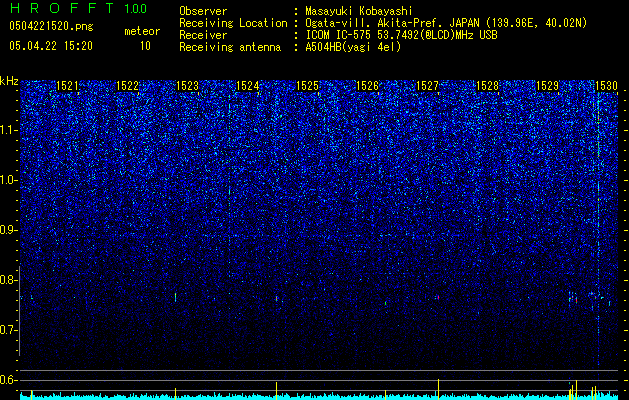629x400 pixels.
Task: Click the tall yellow power spike near 1527
Action: [x=438, y=389]
